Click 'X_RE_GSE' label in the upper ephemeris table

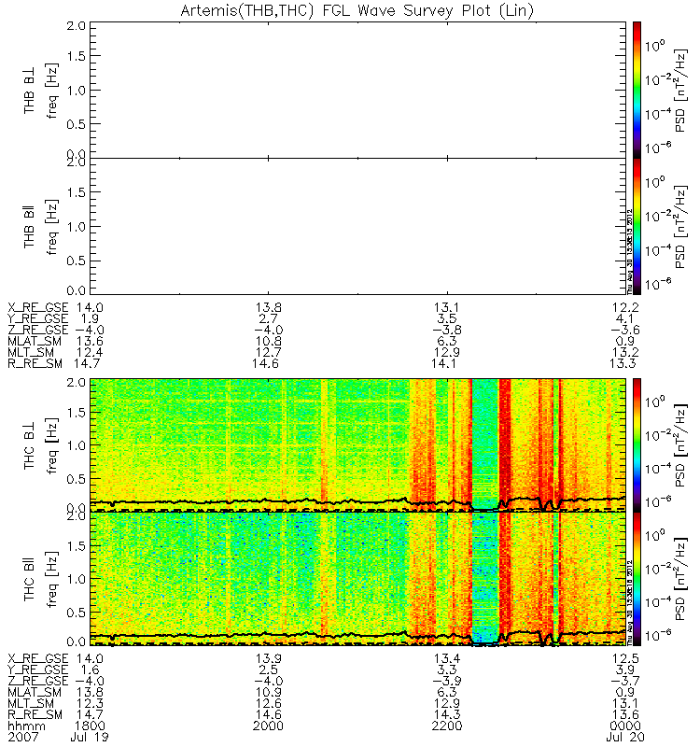(38, 307)
